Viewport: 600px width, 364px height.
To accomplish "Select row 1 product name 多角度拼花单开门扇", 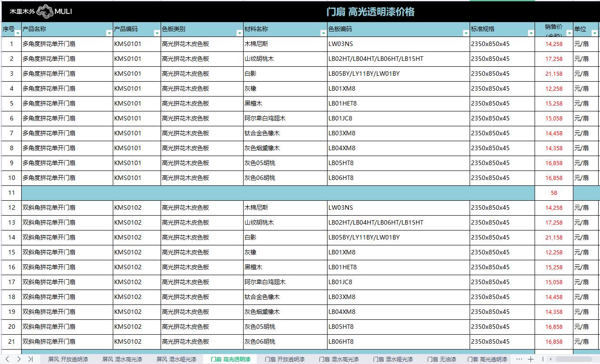I will (67, 44).
